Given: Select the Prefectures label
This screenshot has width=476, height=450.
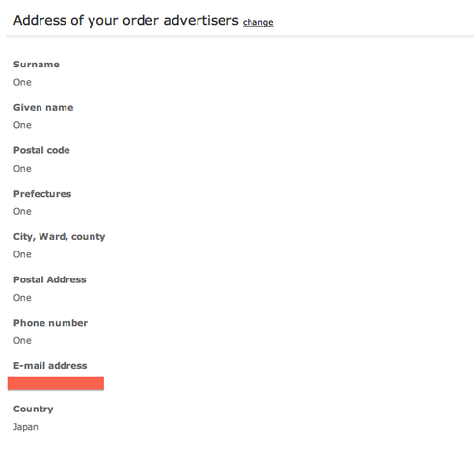Looking at the screenshot, I should pos(42,194).
